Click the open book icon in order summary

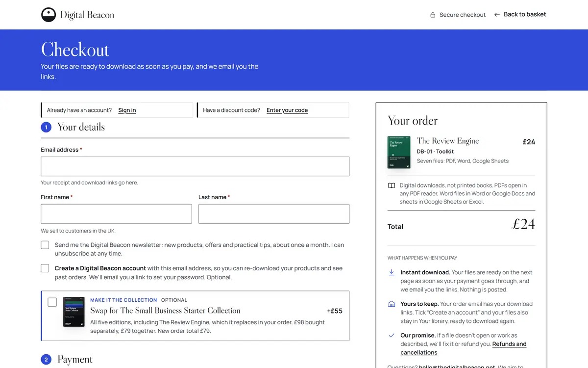[x=392, y=186]
